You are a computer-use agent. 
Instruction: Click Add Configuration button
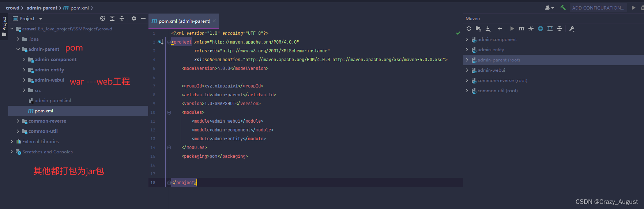[x=598, y=8]
